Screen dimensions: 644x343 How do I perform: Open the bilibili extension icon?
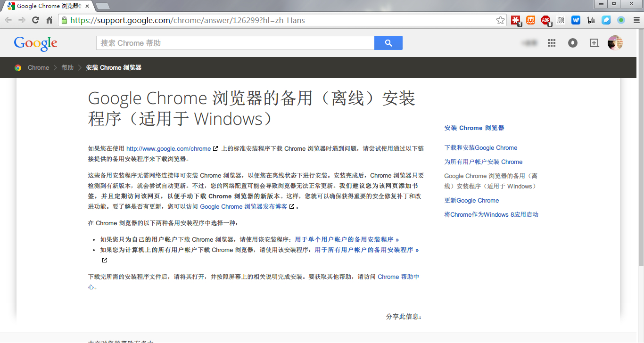click(591, 20)
